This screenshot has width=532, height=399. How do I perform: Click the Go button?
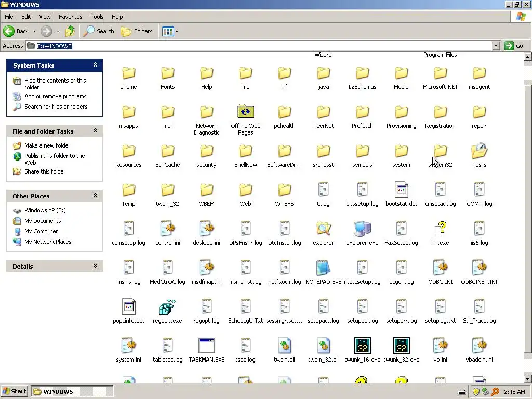coord(514,46)
